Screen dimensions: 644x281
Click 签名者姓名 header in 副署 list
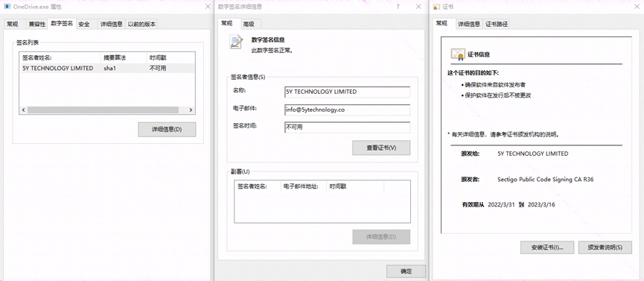click(x=258, y=186)
